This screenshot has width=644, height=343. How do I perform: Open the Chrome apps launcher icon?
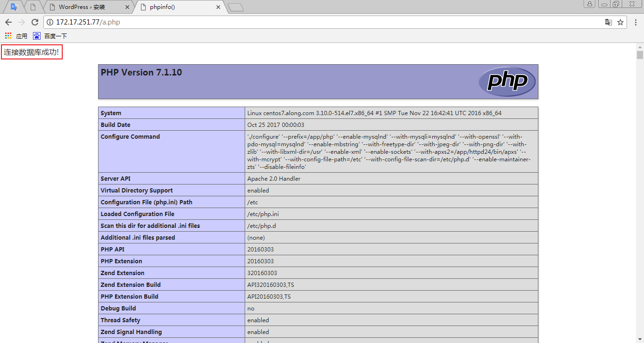tap(8, 35)
